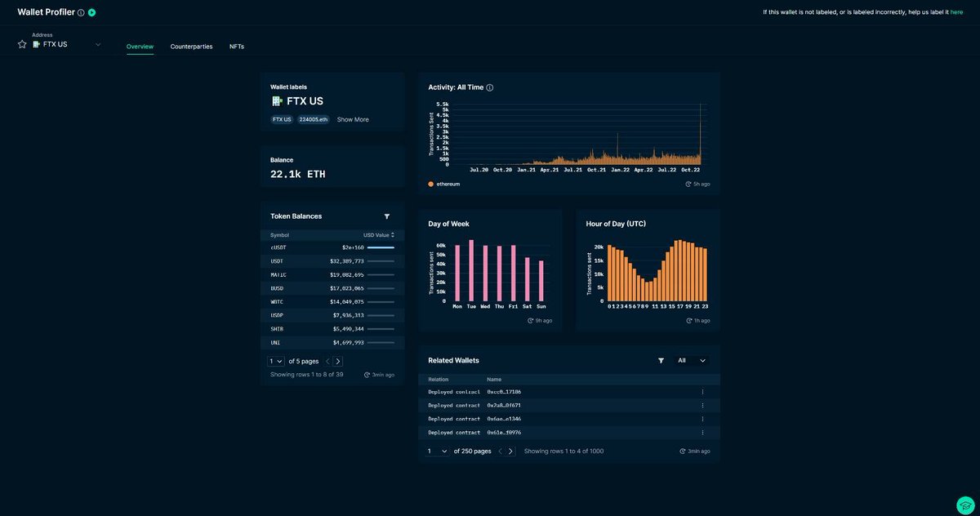
Task: Go to previous Token Balances page
Action: (327, 361)
